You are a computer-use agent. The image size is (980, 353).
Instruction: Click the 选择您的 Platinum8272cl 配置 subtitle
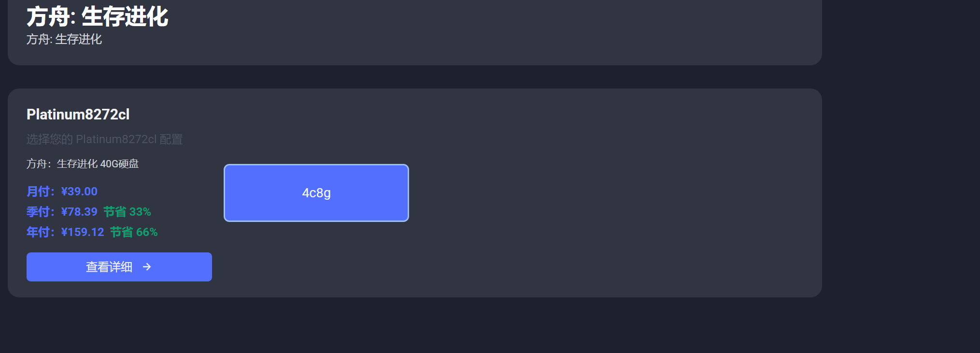(x=104, y=139)
